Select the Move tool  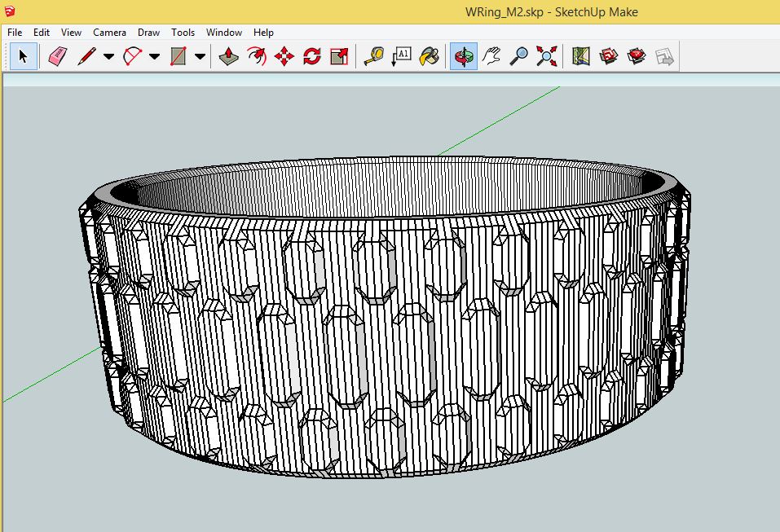click(284, 56)
